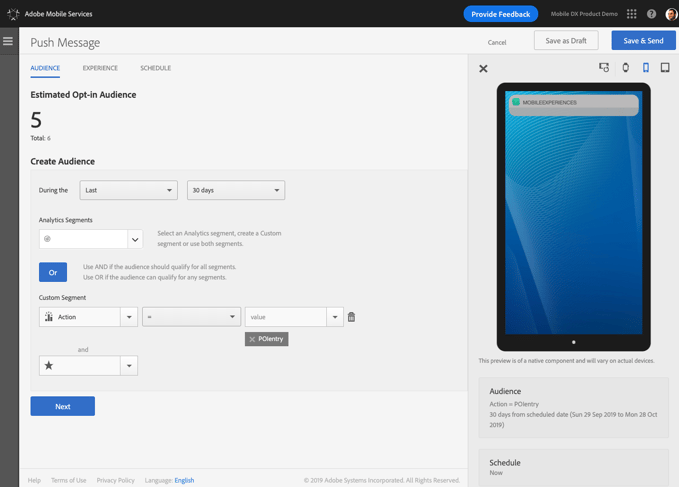Change language via English link

184,480
